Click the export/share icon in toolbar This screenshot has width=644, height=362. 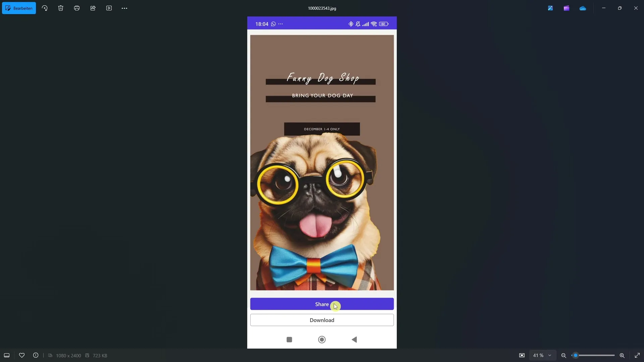pyautogui.click(x=93, y=8)
